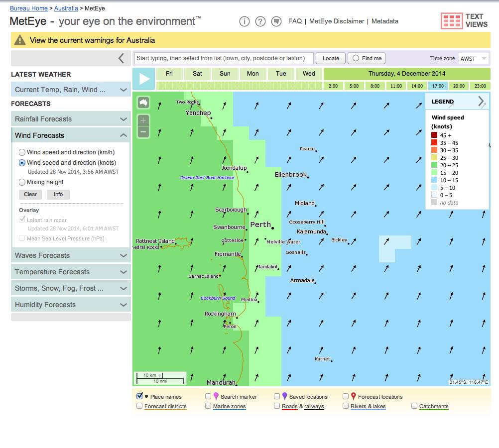499x448 pixels.
Task: Open the Time zone dropdown
Action: pos(474,58)
